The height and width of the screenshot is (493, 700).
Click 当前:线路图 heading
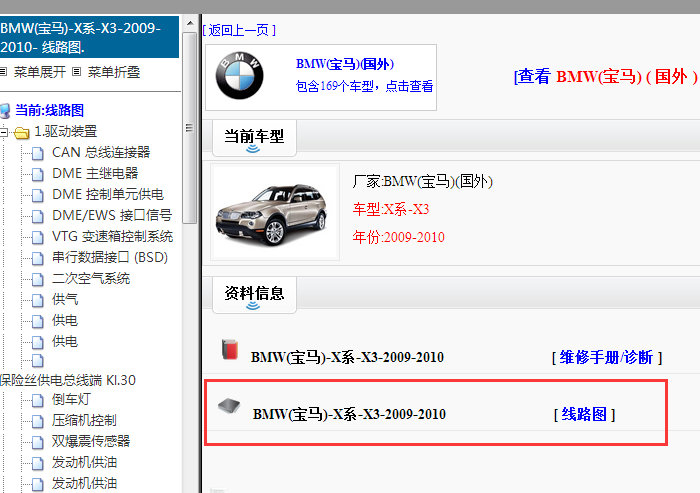pyautogui.click(x=50, y=110)
